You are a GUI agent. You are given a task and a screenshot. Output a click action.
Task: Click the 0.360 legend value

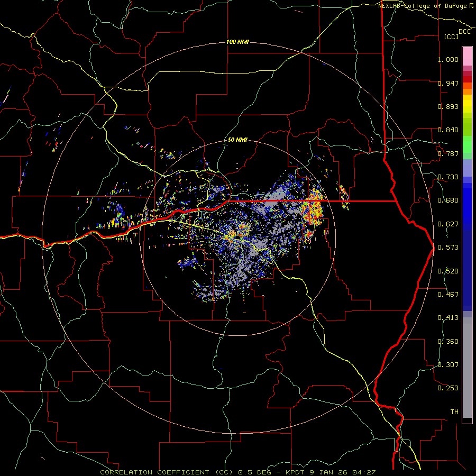click(x=448, y=342)
